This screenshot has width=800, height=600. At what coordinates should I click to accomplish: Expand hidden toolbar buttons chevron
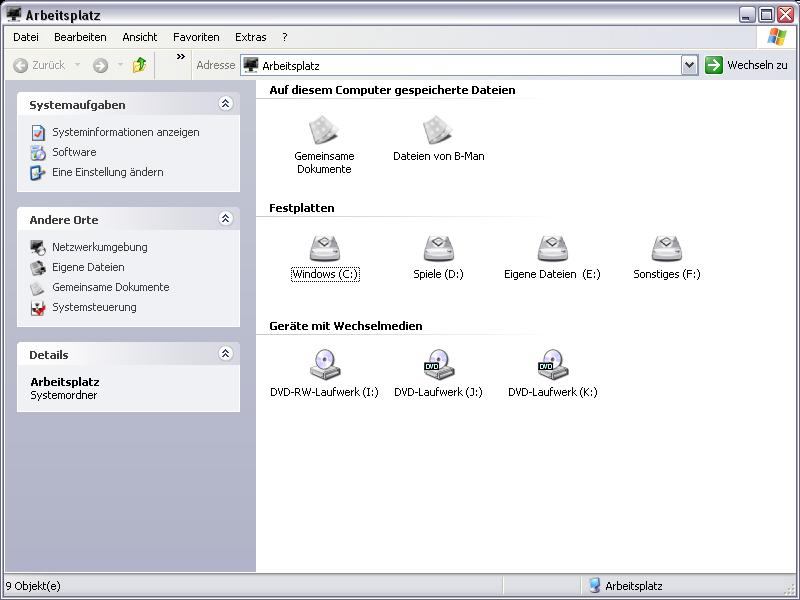(x=181, y=57)
